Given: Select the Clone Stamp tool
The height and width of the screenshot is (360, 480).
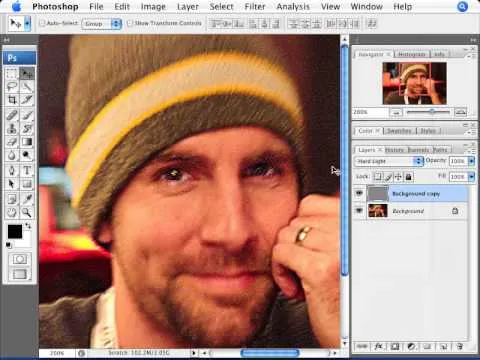Looking at the screenshot, I should click(12, 128).
